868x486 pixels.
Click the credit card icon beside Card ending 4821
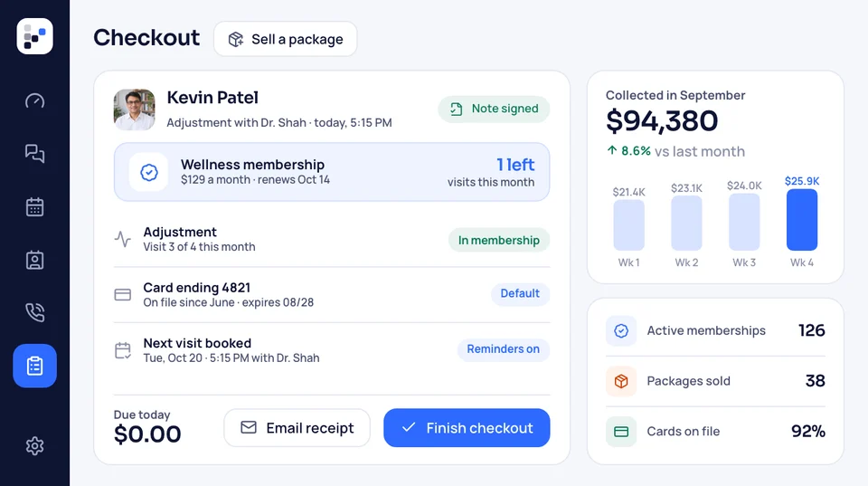[123, 295]
